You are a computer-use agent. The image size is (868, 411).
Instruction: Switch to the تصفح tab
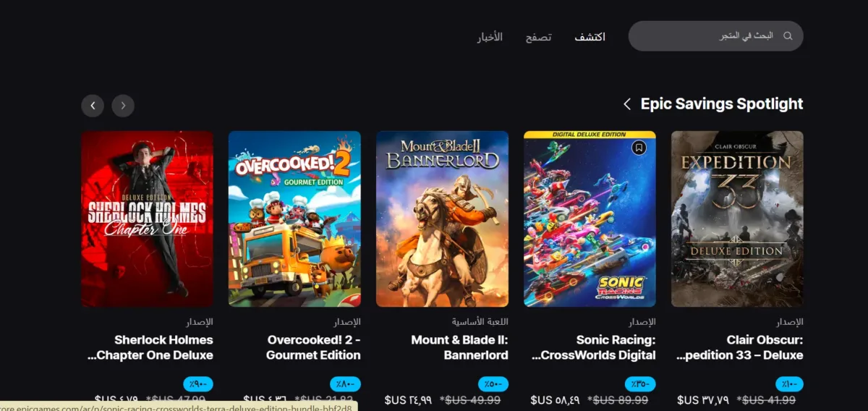(538, 37)
